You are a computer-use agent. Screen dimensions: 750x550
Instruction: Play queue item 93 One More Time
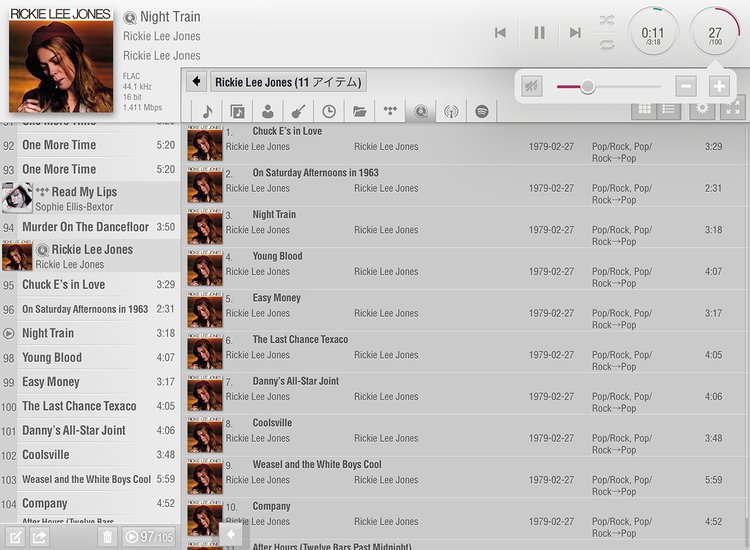coord(89,169)
